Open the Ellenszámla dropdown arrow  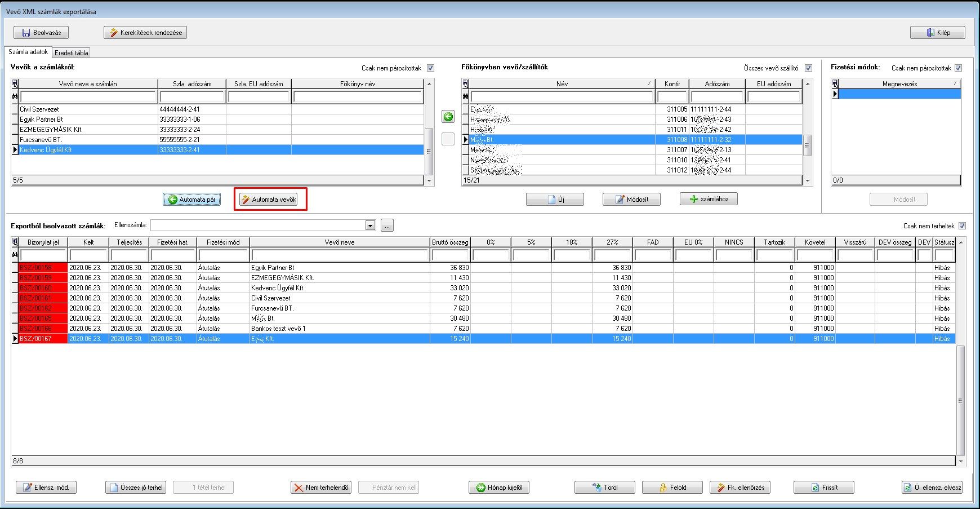pos(370,225)
